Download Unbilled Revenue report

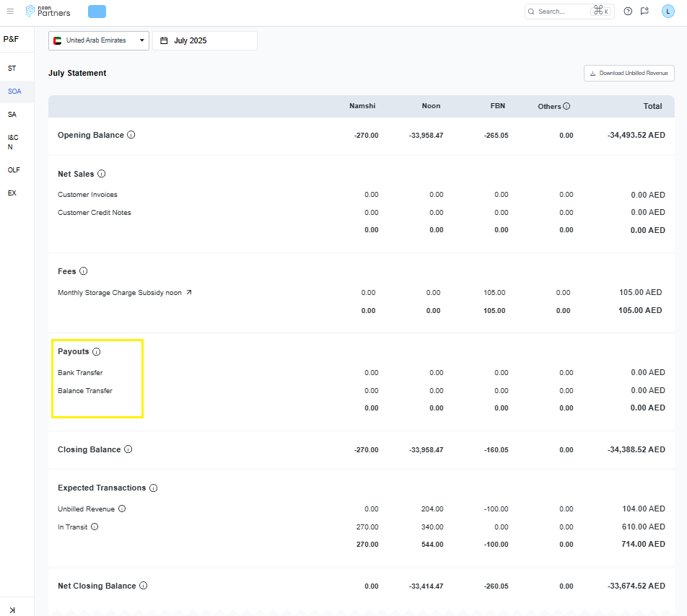[x=629, y=73]
